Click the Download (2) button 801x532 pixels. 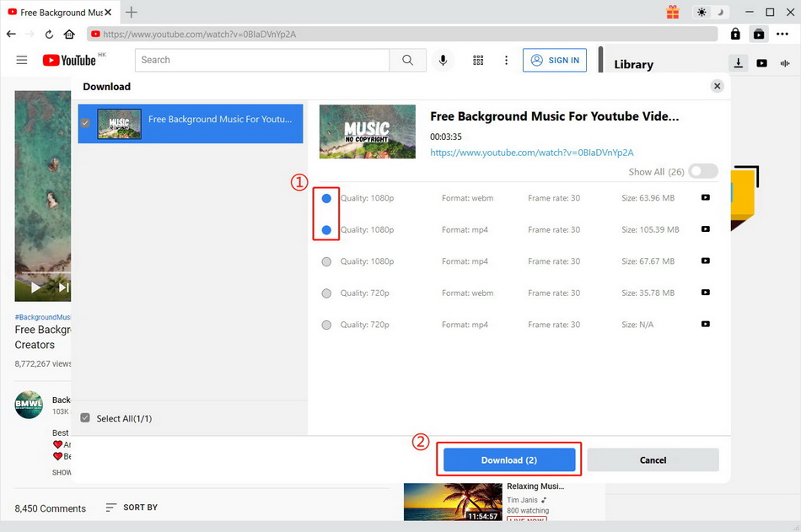(x=508, y=459)
